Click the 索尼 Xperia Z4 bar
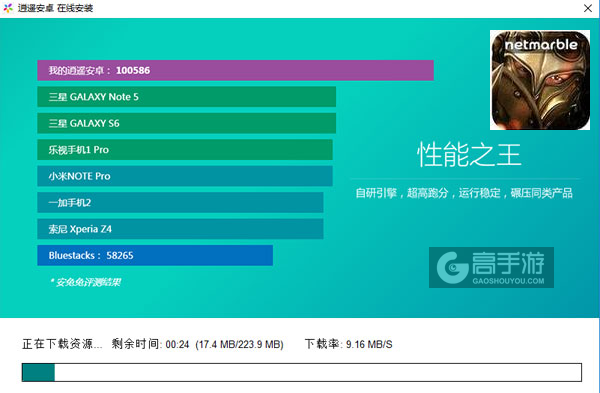The height and width of the screenshot is (393, 600). pos(180,229)
